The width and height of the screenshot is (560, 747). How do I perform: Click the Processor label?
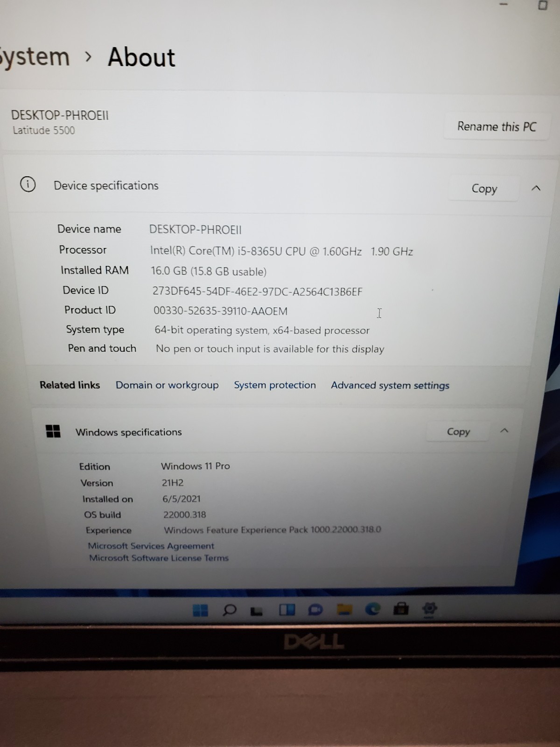(83, 250)
